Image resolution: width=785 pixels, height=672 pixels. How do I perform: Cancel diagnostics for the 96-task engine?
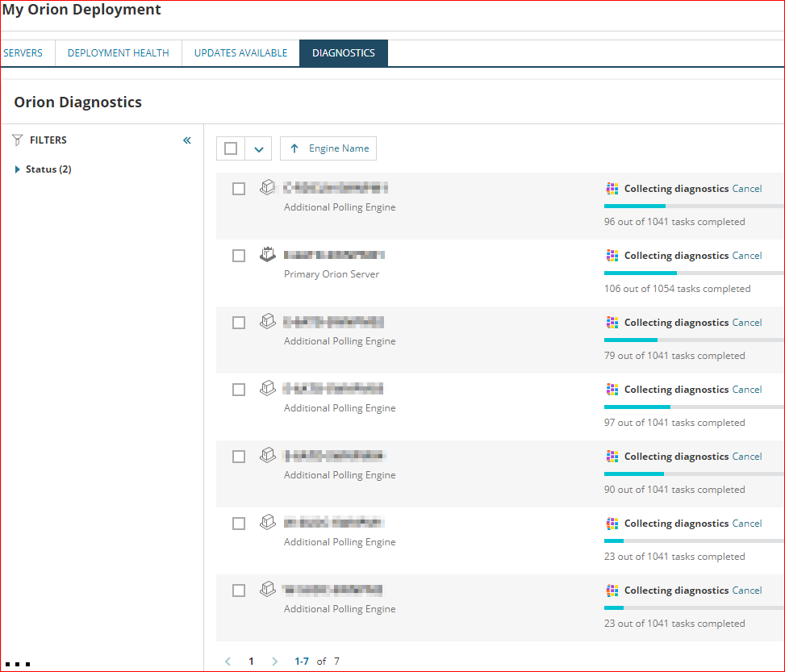[x=747, y=189]
